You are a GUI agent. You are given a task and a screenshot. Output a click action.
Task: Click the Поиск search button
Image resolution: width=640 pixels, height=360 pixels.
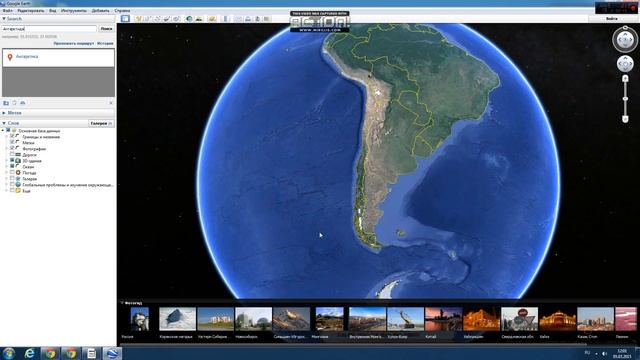click(x=106, y=29)
